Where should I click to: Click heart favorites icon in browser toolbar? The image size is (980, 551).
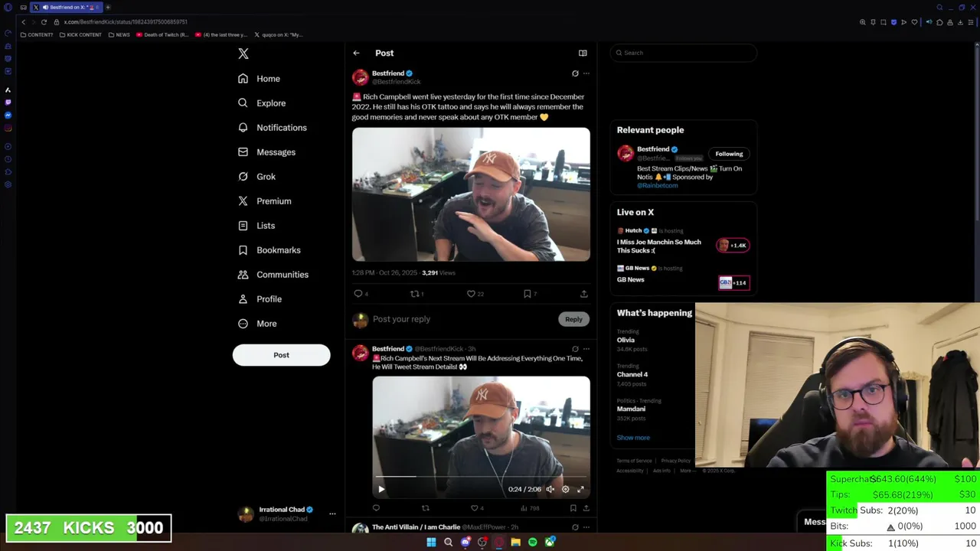coord(914,22)
